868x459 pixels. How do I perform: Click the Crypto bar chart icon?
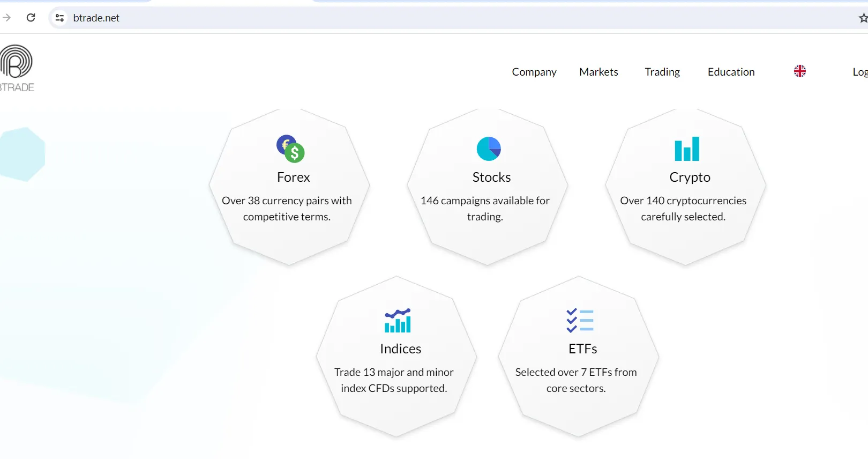click(687, 149)
